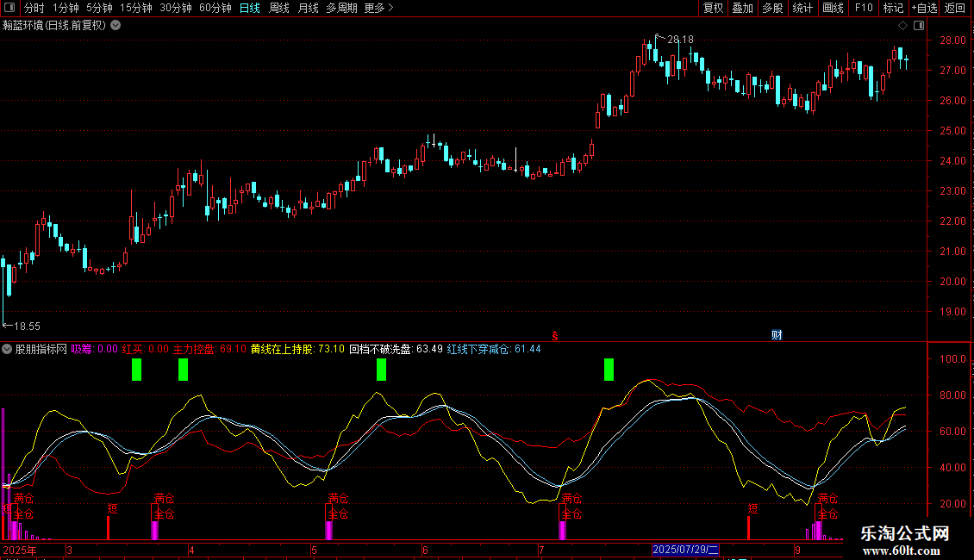Image resolution: width=974 pixels, height=560 pixels.
Task: Click the 黄线在上持股: 73.10 label
Action: click(297, 350)
